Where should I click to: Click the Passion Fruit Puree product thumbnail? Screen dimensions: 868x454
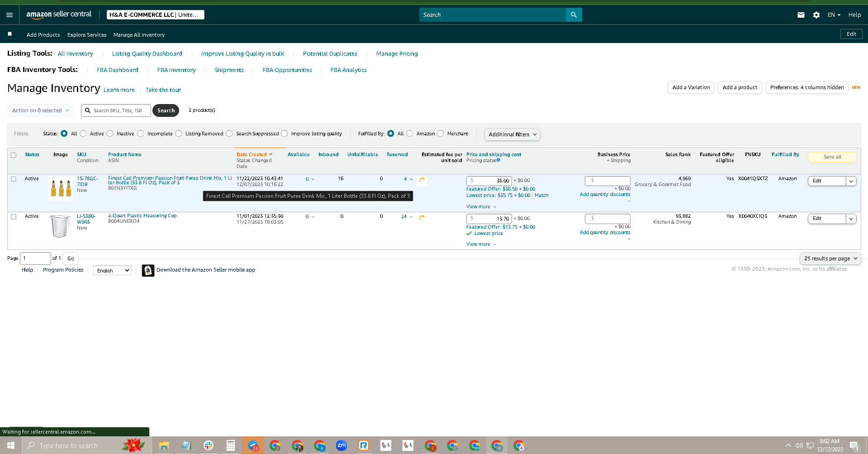click(61, 188)
